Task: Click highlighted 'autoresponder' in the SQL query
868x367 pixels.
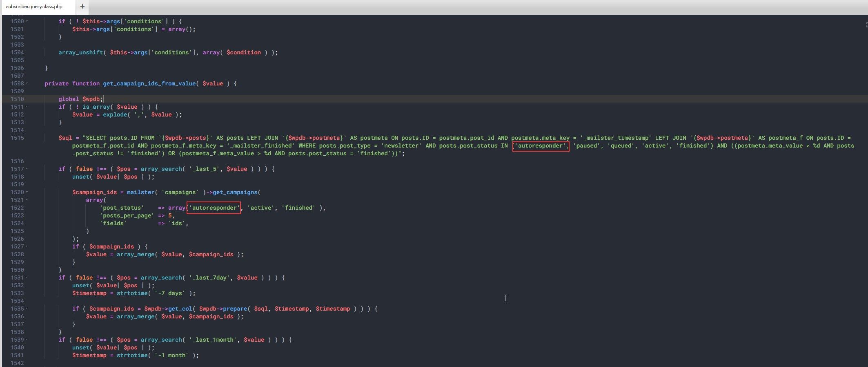Action: [540, 146]
